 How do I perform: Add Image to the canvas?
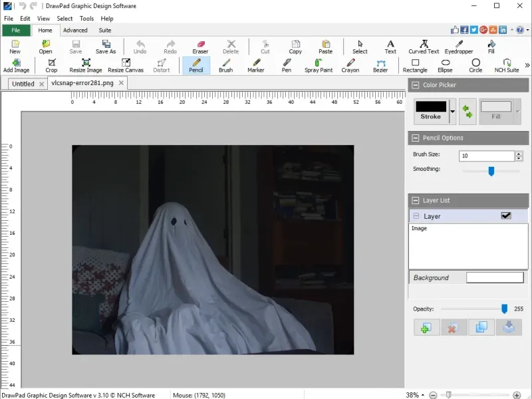pyautogui.click(x=16, y=65)
